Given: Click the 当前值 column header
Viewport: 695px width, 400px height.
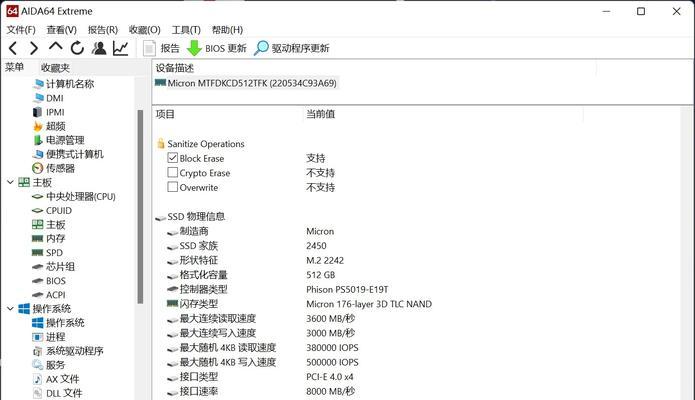Looking at the screenshot, I should pyautogui.click(x=320, y=114).
